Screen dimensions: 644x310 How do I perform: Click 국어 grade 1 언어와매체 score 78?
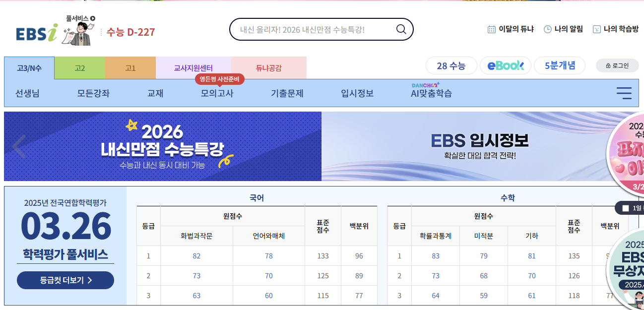click(269, 256)
